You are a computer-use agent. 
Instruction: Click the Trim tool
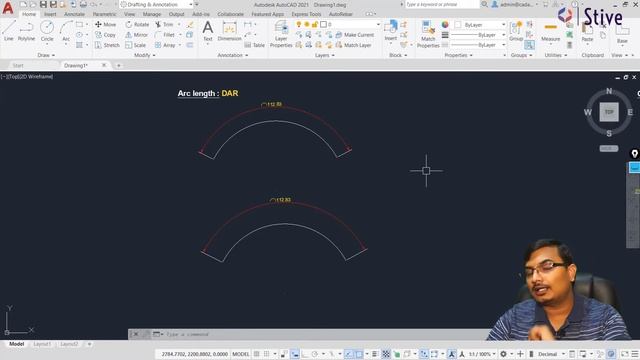(164, 24)
